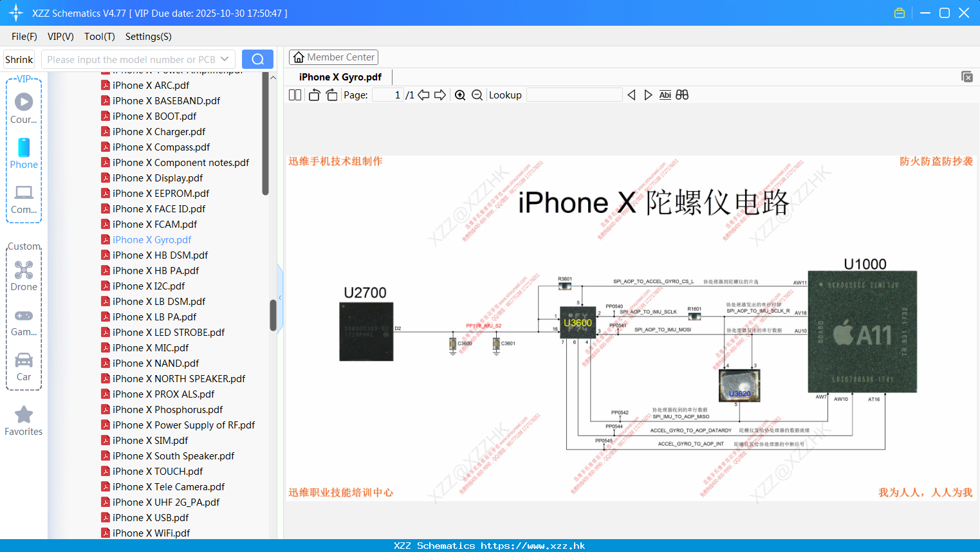The height and width of the screenshot is (552, 980).
Task: Select the Car category icon
Action: pos(24,367)
